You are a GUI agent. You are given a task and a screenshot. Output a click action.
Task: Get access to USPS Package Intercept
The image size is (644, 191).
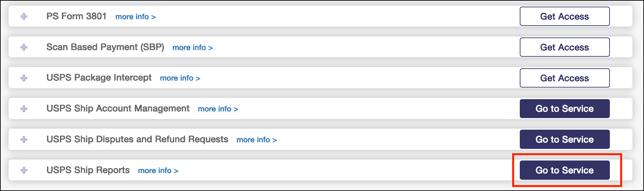click(564, 78)
